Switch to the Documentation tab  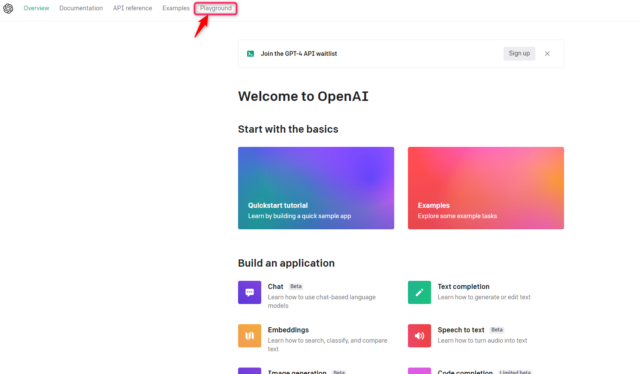81,8
